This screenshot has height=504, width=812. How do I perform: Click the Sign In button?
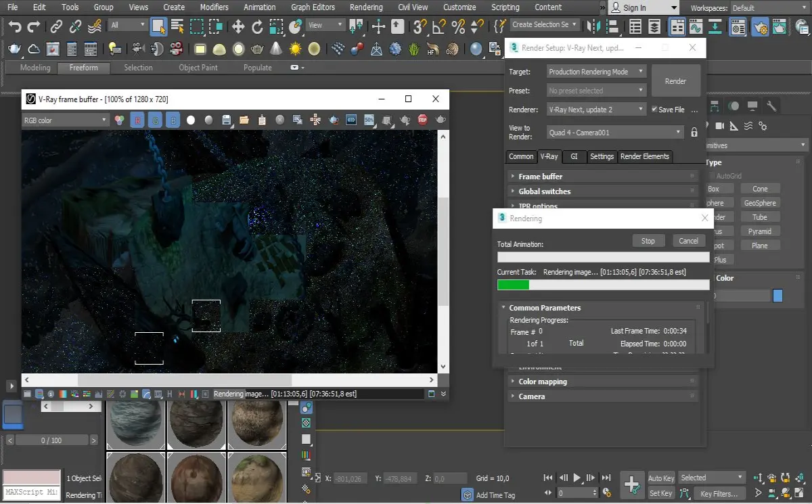pyautogui.click(x=643, y=8)
